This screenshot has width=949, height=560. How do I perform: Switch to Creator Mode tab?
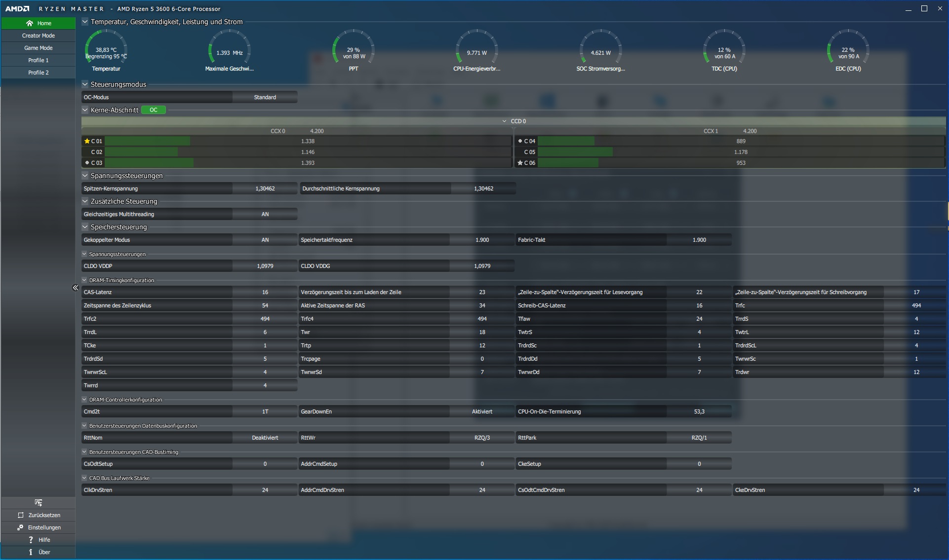pyautogui.click(x=39, y=36)
